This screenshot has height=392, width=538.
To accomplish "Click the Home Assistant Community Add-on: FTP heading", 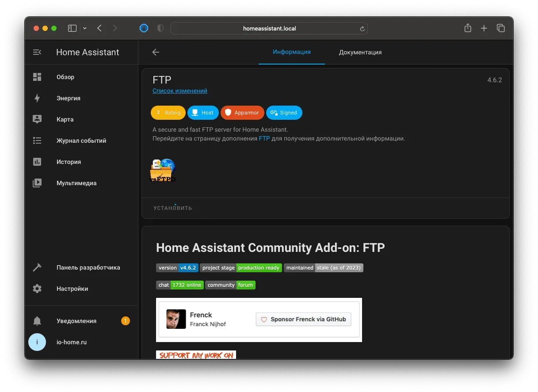I will pyautogui.click(x=271, y=247).
